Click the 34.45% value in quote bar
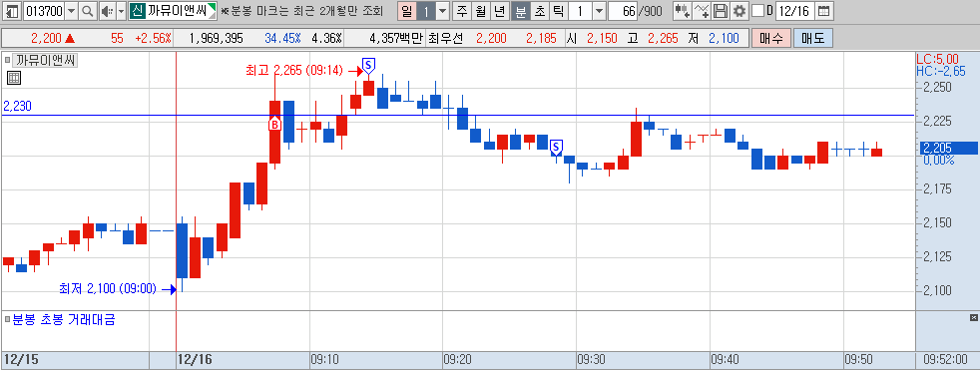The image size is (980, 370). 282,38
